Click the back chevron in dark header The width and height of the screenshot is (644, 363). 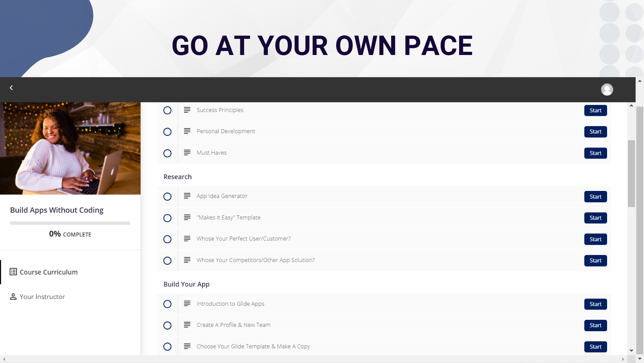[11, 88]
